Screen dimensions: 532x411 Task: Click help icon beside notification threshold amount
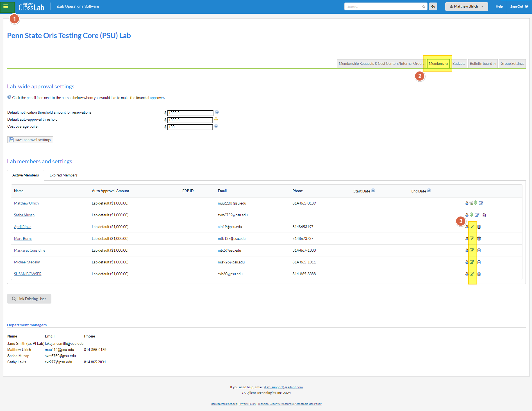tap(217, 112)
